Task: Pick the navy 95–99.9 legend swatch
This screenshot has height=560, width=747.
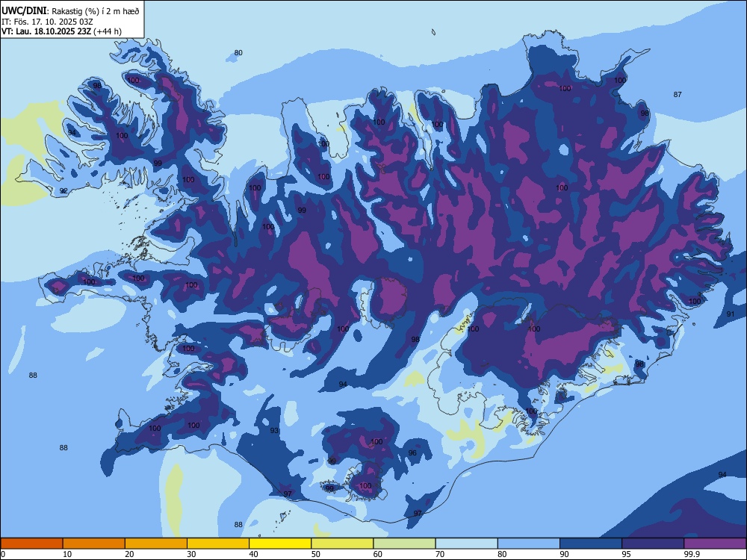Action: coord(653,544)
